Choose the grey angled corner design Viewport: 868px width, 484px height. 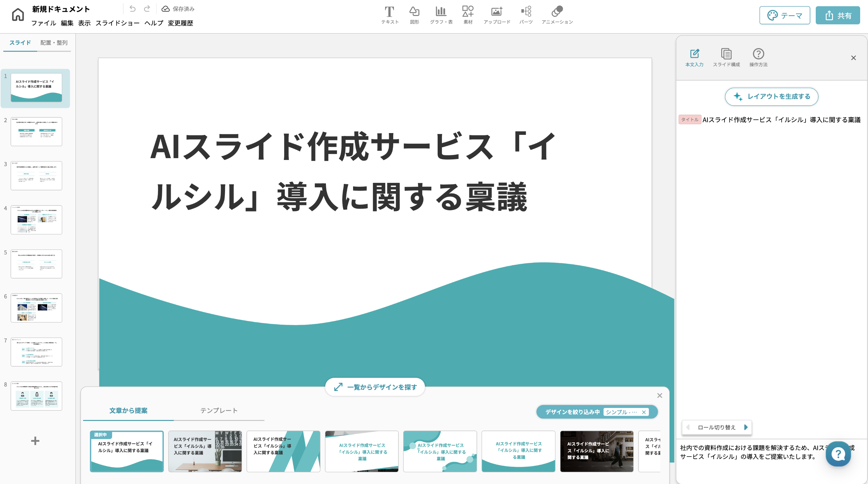362,451
